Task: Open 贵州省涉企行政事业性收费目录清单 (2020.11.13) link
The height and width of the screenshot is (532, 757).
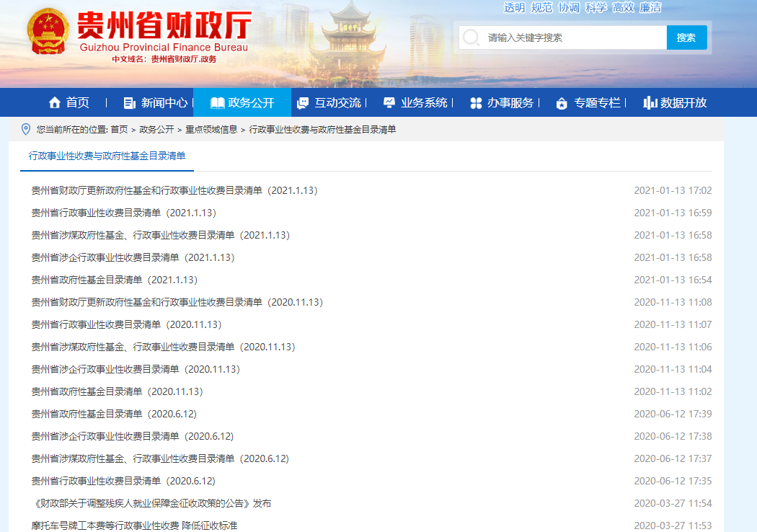Action: [136, 369]
